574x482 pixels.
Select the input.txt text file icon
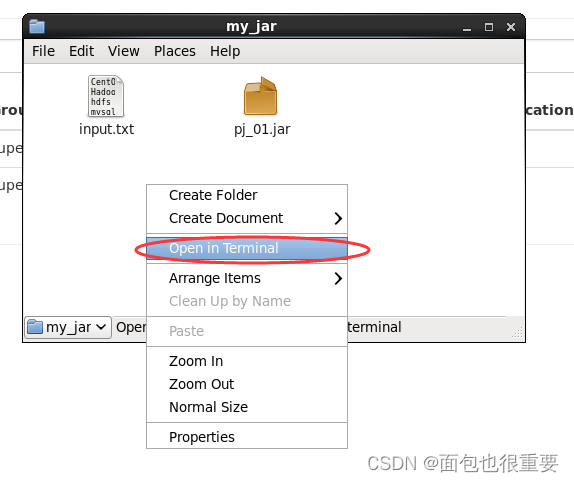tap(106, 96)
